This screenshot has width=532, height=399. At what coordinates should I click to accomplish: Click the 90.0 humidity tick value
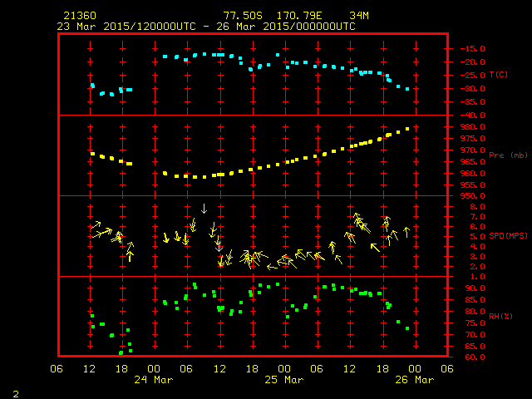pos(475,288)
